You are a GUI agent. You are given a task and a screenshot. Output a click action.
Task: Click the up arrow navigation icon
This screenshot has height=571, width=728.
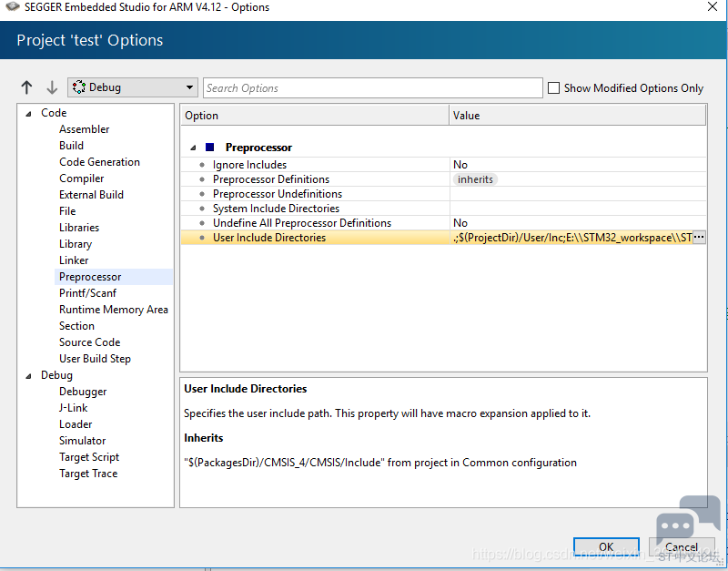point(26,87)
